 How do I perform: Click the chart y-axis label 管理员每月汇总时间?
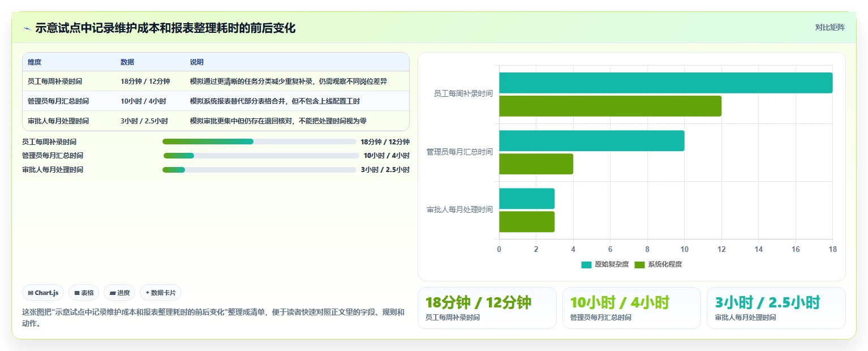click(x=460, y=152)
